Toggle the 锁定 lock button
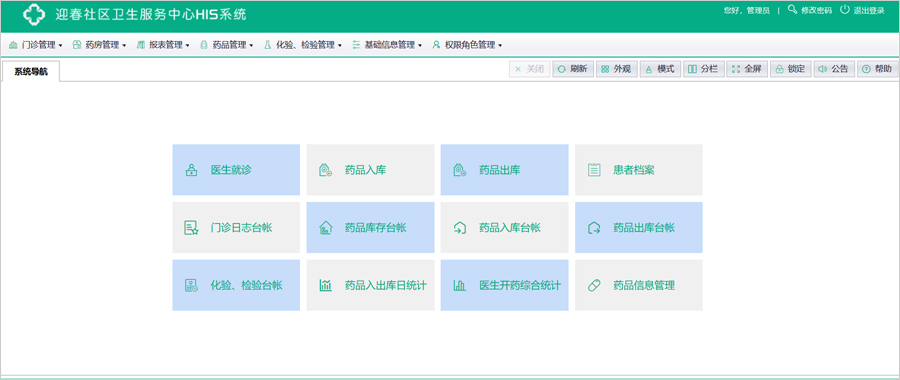 [790, 69]
